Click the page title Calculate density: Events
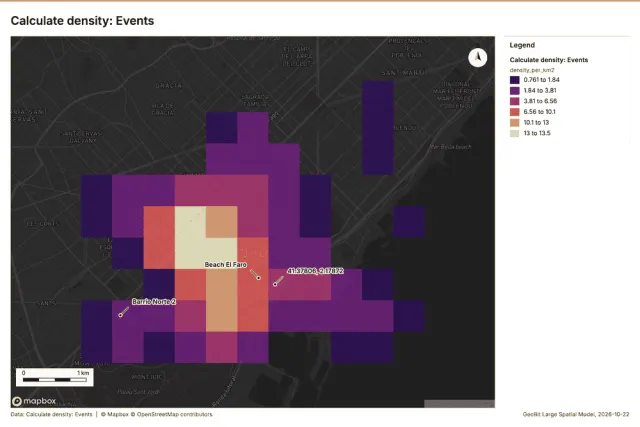The height and width of the screenshot is (427, 640). [x=82, y=21]
